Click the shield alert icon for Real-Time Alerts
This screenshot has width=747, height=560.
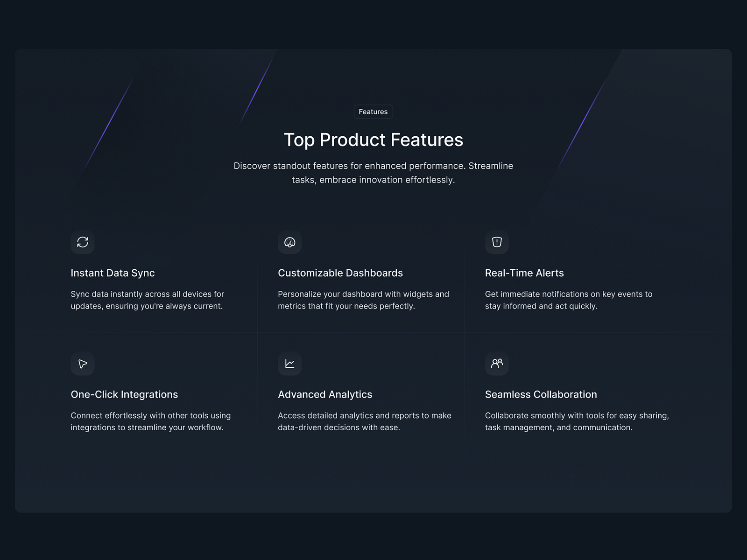[496, 242]
